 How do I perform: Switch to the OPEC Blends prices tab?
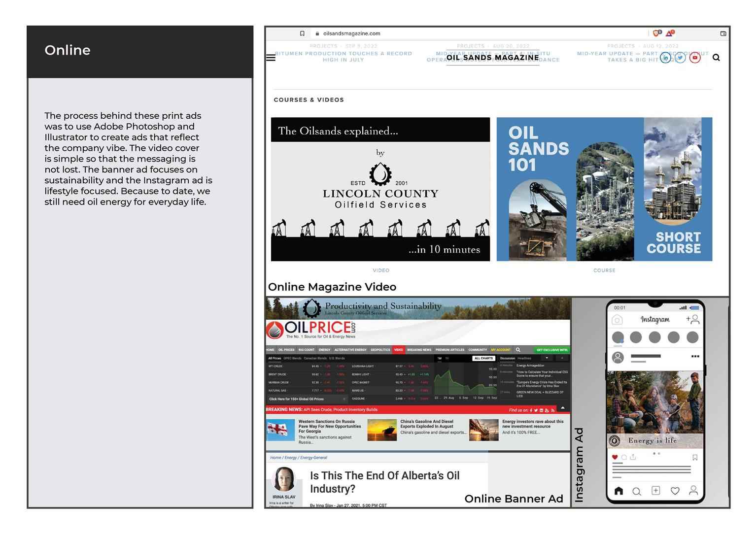point(293,358)
